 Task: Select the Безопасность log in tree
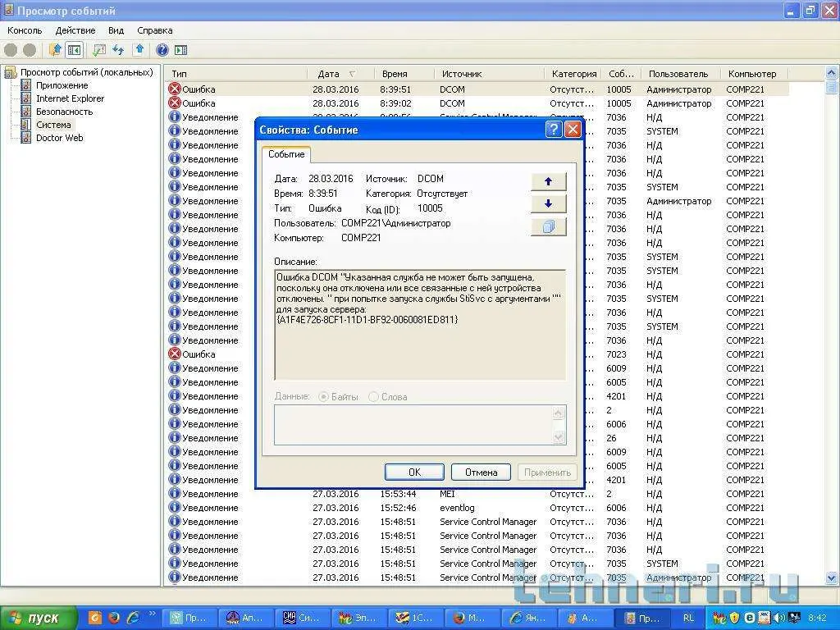(x=64, y=112)
